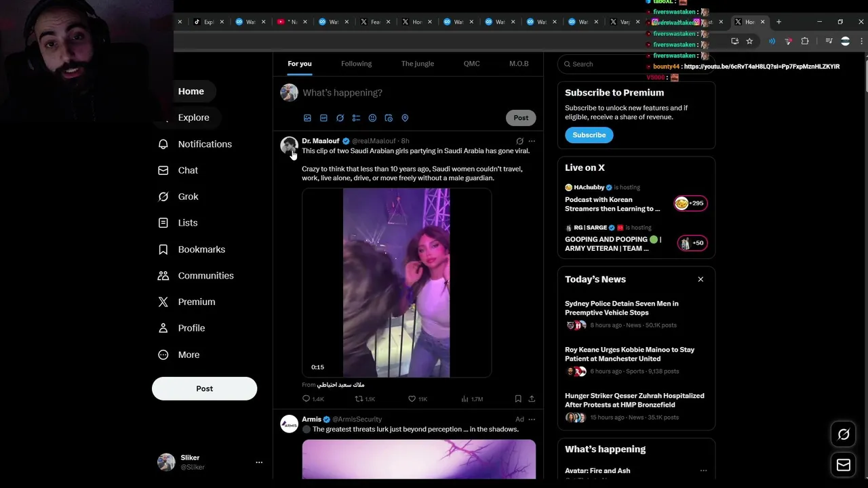868x488 pixels.
Task: Switch to the QMC tab
Action: click(471, 64)
